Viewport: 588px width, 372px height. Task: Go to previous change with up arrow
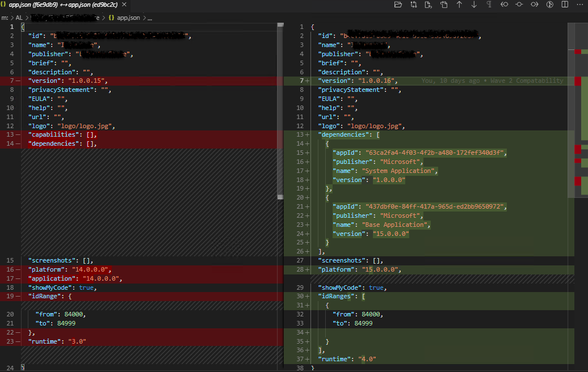459,5
